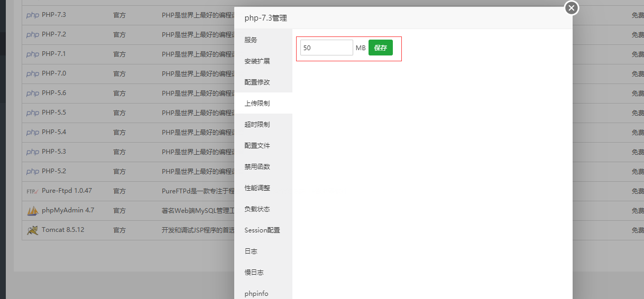Switch to the 配置修改 tab

[263, 82]
